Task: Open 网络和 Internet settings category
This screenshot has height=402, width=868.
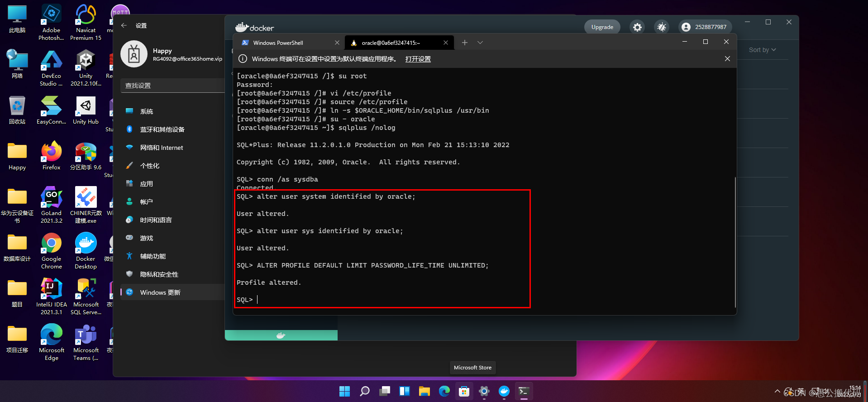Action: pyautogui.click(x=173, y=148)
